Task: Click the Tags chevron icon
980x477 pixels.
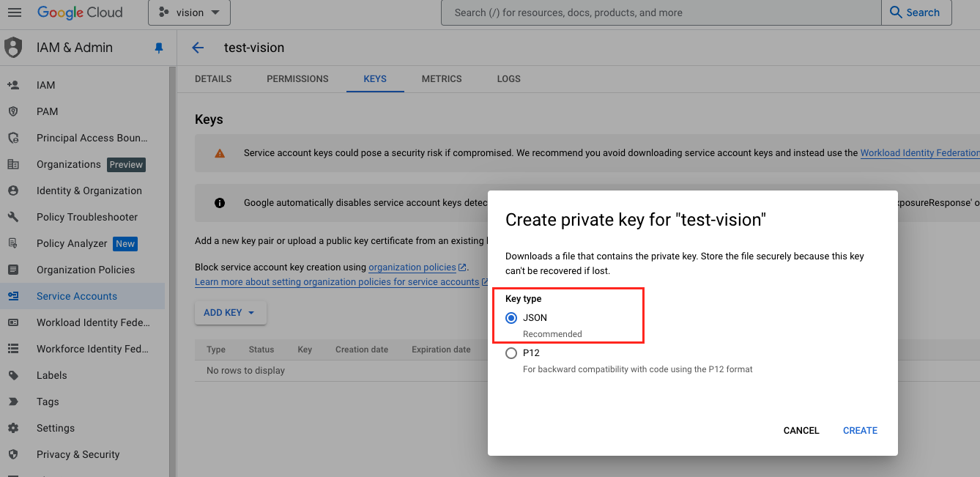Action: point(13,402)
